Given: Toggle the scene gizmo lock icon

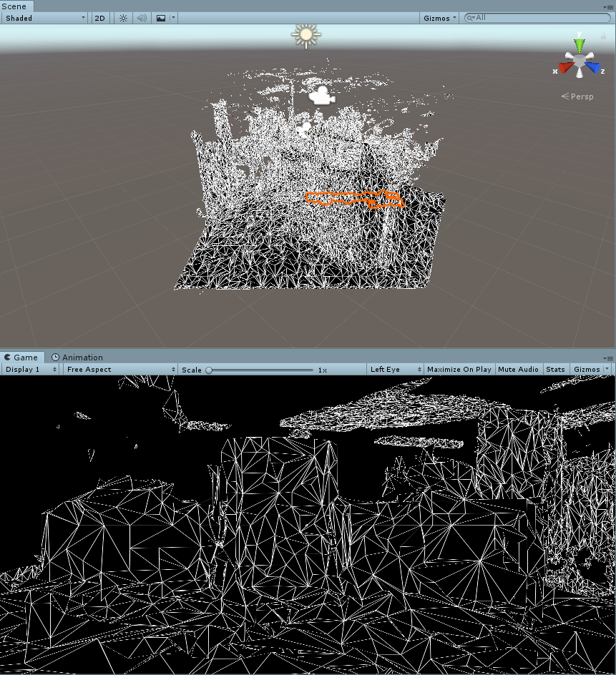Looking at the screenshot, I should (x=604, y=36).
